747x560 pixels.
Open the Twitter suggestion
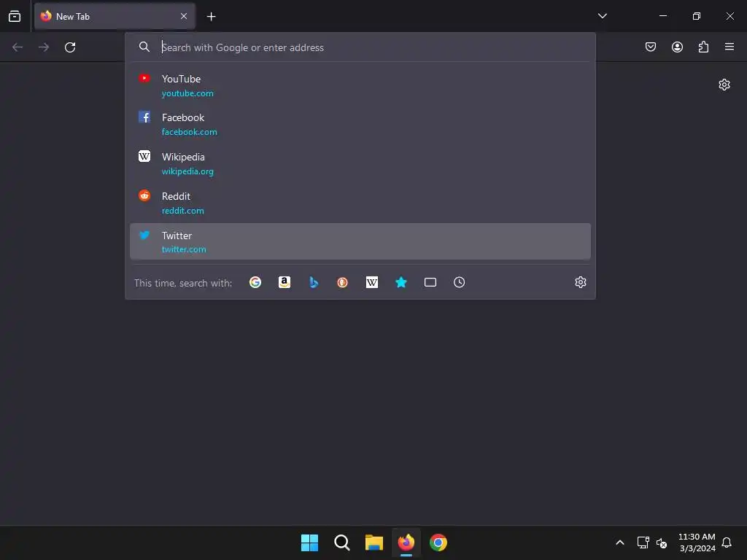(360, 241)
